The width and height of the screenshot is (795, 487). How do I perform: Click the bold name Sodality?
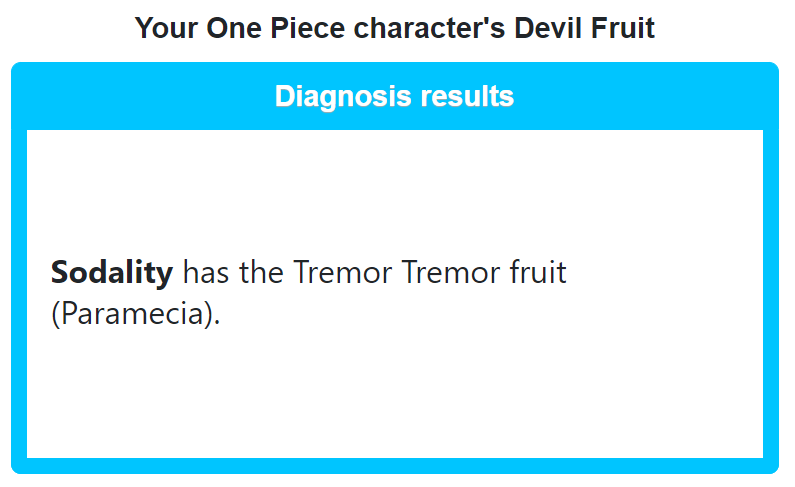(112, 272)
